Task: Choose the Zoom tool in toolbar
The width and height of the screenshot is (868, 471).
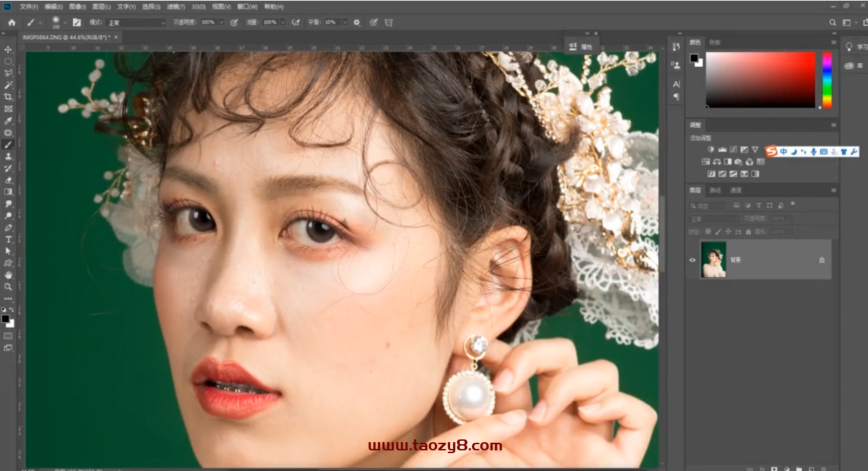Action: (x=8, y=287)
